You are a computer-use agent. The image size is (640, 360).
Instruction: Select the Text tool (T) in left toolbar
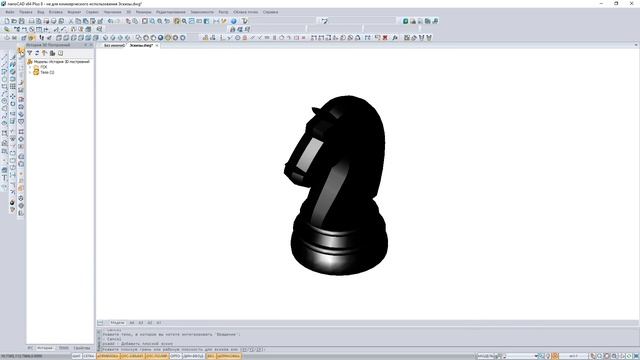point(4,178)
